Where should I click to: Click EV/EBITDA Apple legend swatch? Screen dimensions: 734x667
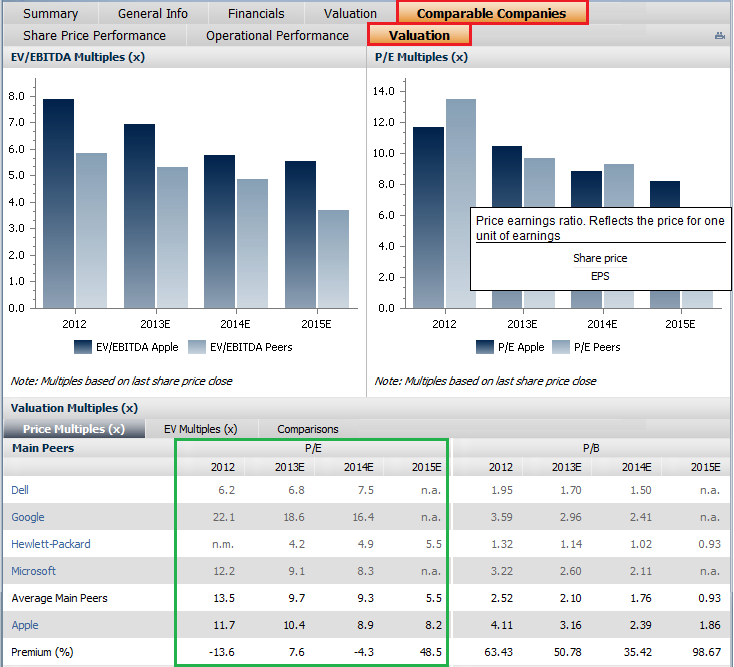[82, 347]
